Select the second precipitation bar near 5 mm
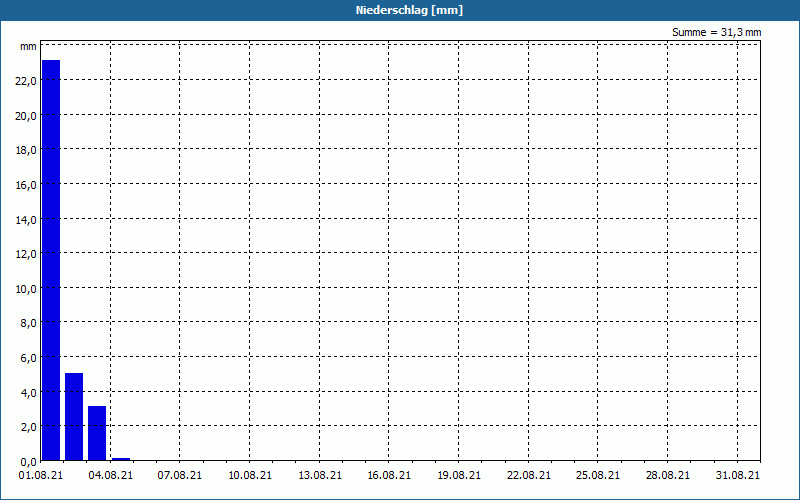Image resolution: width=800 pixels, height=500 pixels. [x=74, y=417]
